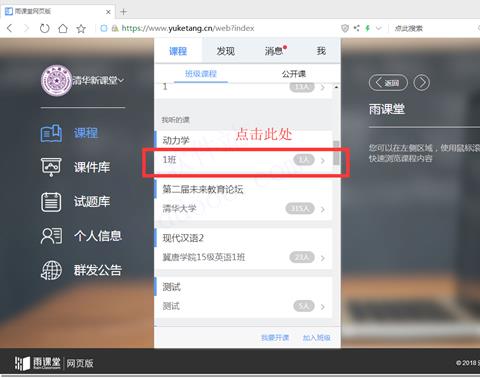This screenshot has width=480, height=378.
Task: Open the 清华大学 class row
Action: point(243,209)
